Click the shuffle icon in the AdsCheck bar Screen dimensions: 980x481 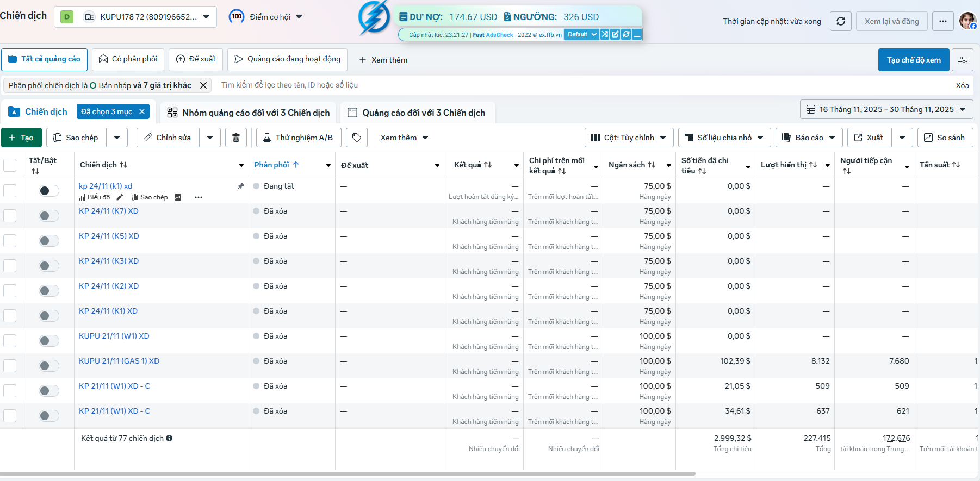[605, 34]
